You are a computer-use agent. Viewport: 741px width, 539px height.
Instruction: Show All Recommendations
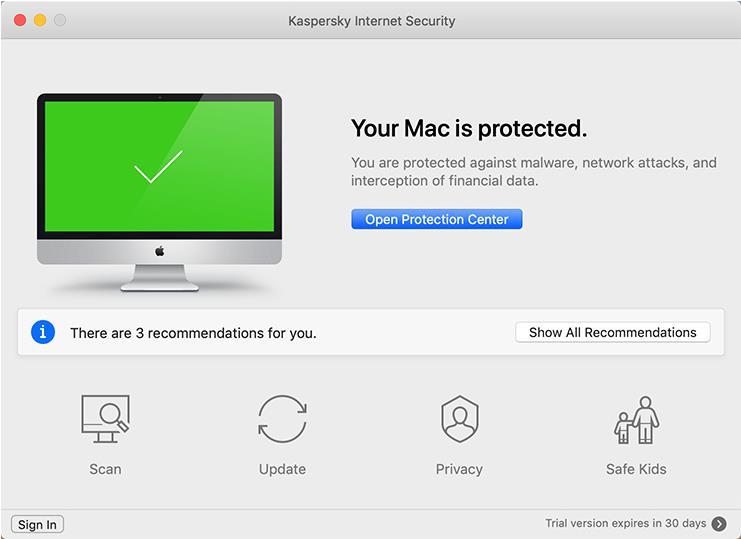pyautogui.click(x=612, y=332)
